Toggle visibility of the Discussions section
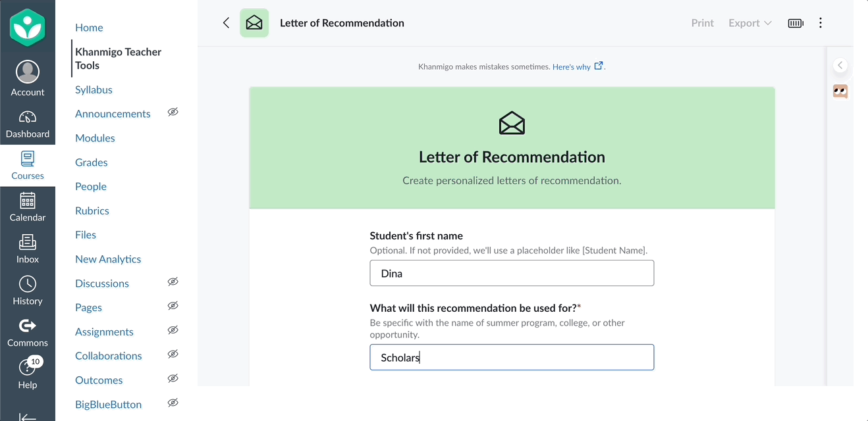This screenshot has width=868, height=421. pos(173,282)
